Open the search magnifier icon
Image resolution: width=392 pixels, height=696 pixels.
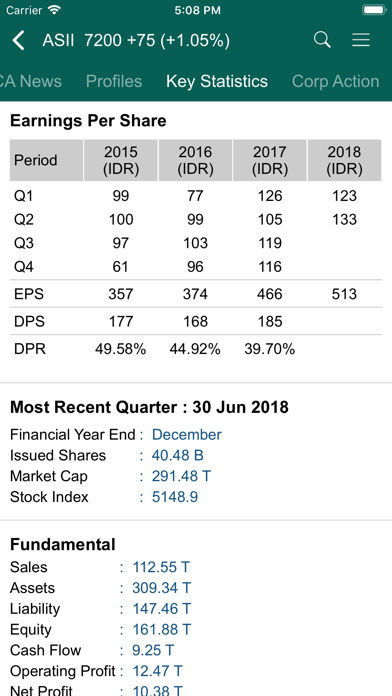322,40
